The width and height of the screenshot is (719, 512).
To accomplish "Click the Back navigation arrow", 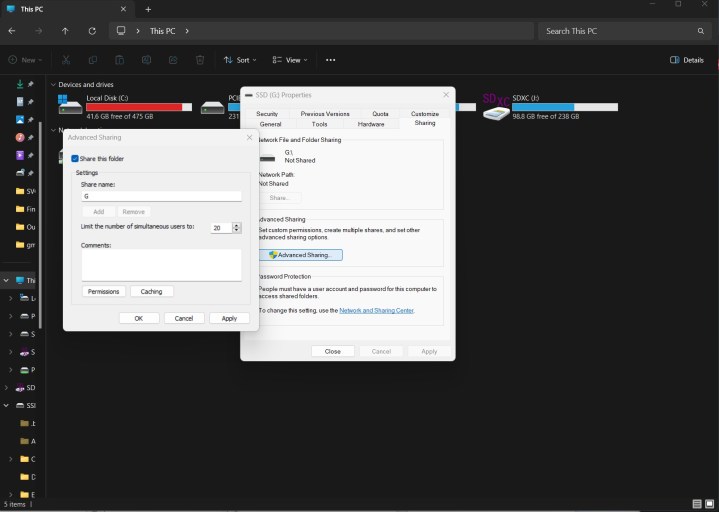I will 12,31.
